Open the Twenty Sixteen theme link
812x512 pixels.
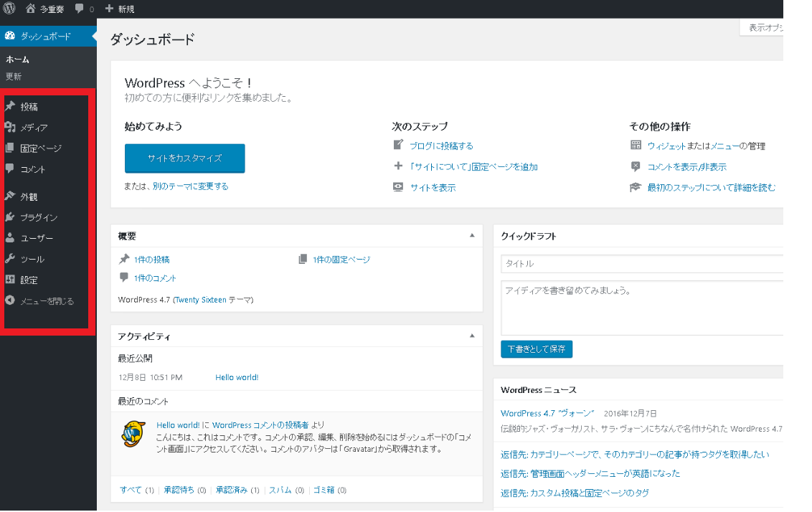point(200,300)
